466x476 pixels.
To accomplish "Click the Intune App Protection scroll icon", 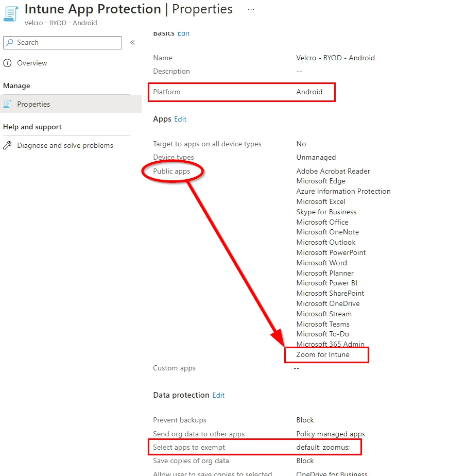I will pos(11,14).
